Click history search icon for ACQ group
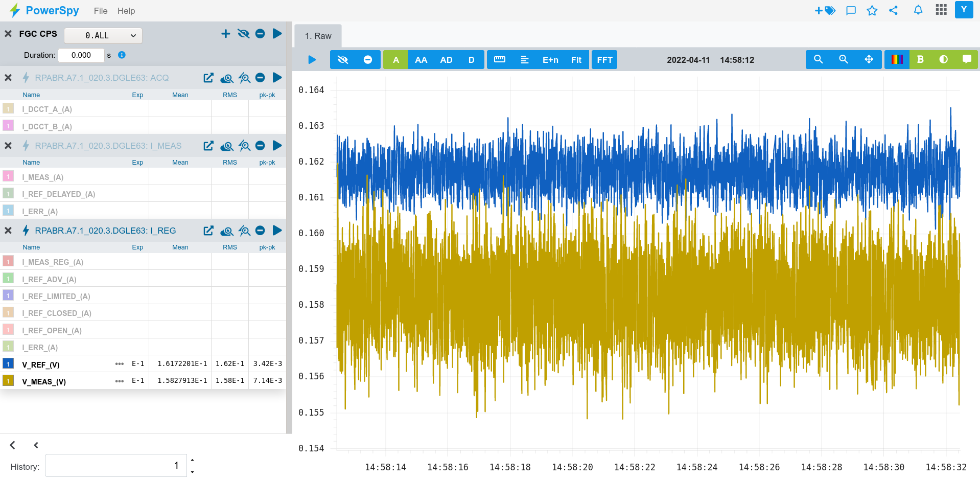Viewport: 980px width, 479px height. (244, 78)
